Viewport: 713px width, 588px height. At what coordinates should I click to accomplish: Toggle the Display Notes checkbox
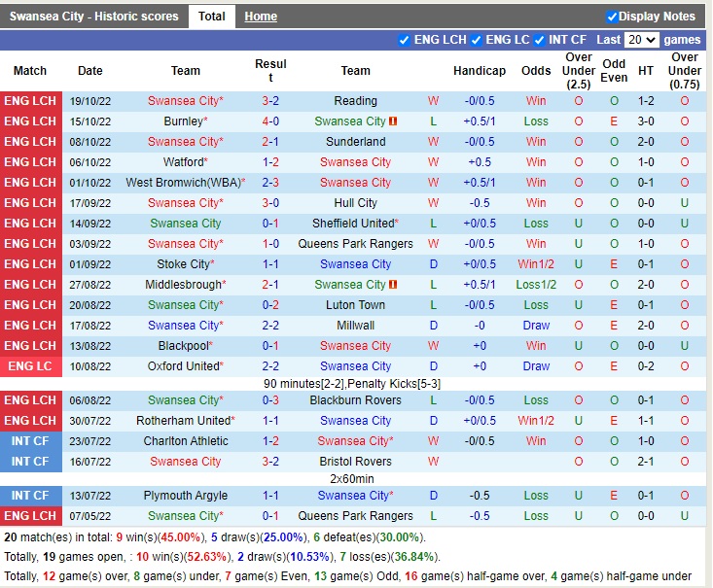pyautogui.click(x=612, y=17)
